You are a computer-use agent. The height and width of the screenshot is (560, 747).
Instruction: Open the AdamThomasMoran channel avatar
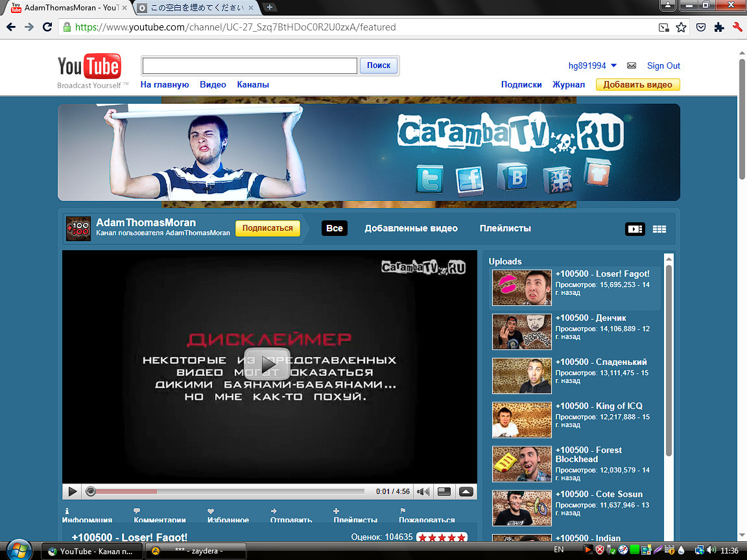pos(78,229)
